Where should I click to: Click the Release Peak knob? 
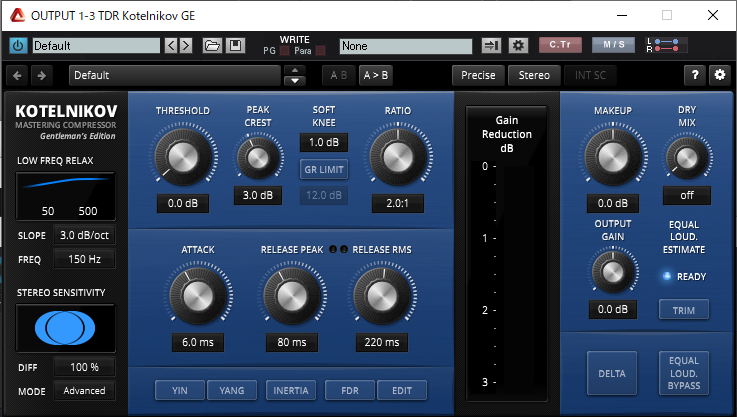point(291,295)
